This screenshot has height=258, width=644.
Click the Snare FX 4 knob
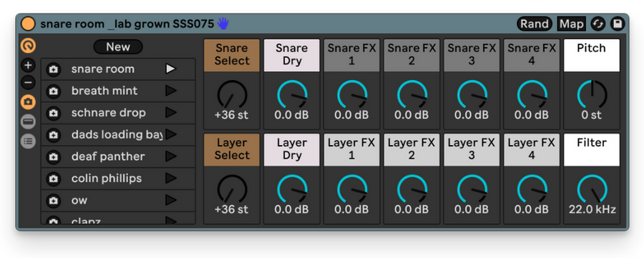click(x=532, y=95)
